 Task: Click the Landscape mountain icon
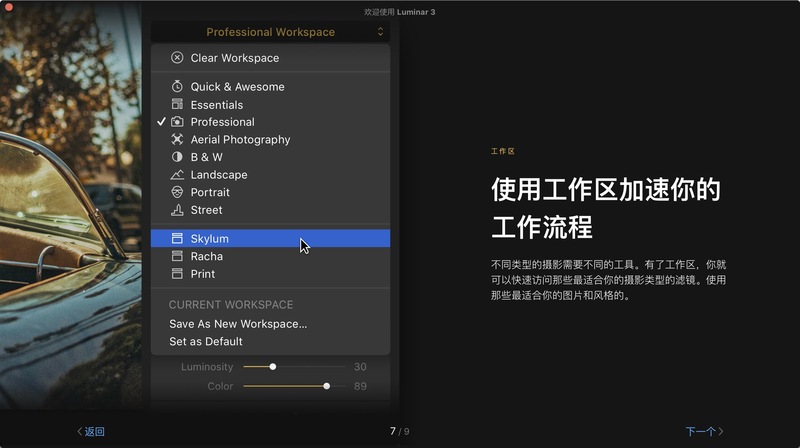[x=177, y=175]
